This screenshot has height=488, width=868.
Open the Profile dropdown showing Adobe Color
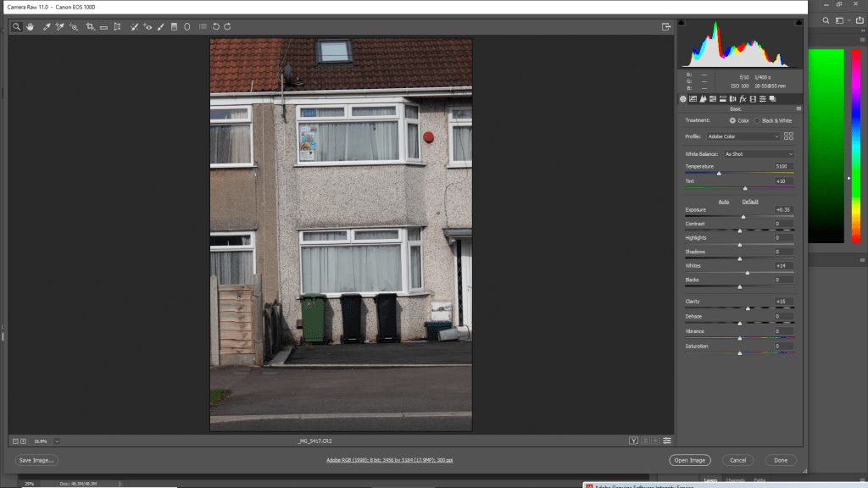click(x=744, y=136)
